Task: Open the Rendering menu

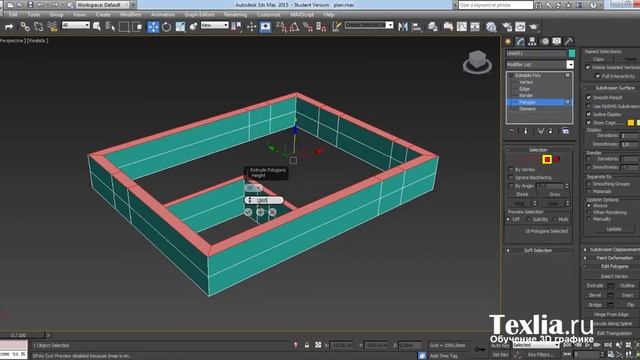Action: point(236,15)
